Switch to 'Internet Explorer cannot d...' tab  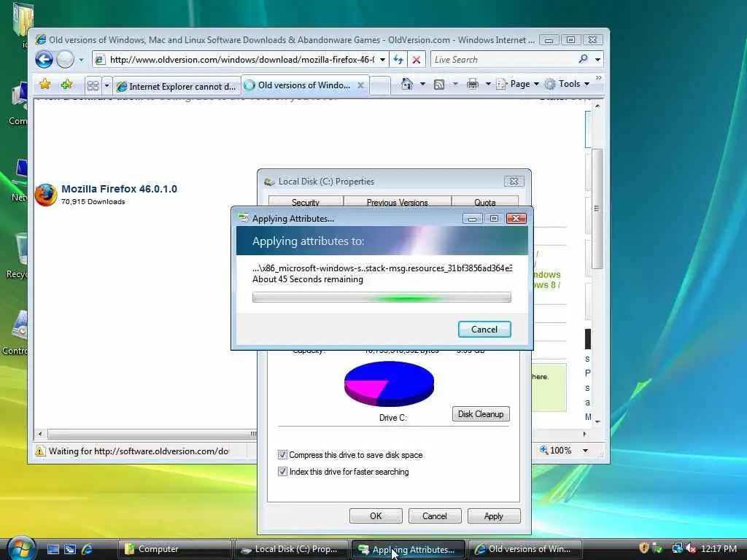[x=177, y=86]
